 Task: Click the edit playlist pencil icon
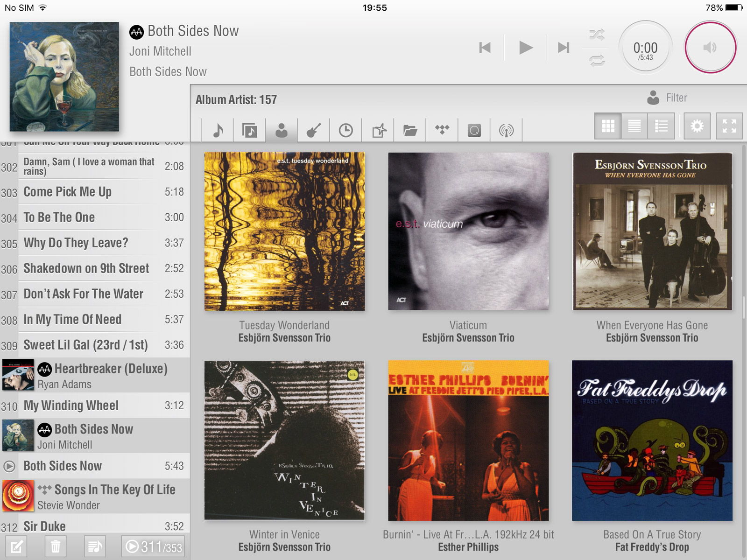16,546
